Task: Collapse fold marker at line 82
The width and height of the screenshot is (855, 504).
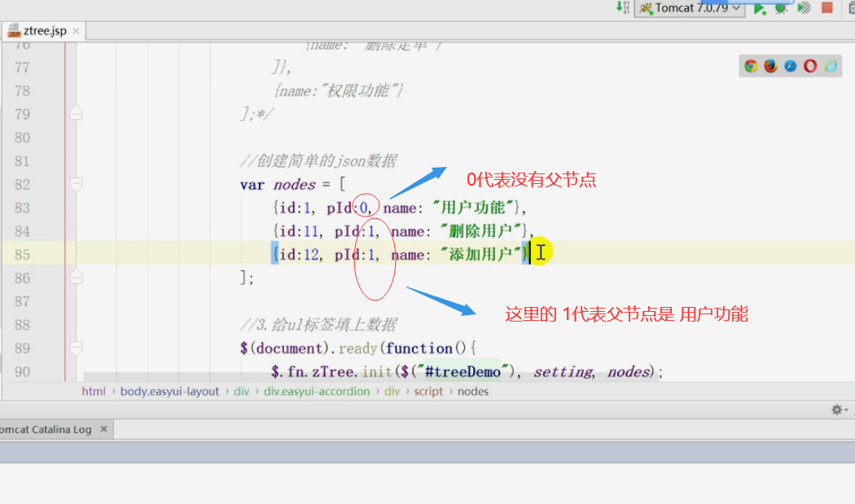Action: coord(77,184)
